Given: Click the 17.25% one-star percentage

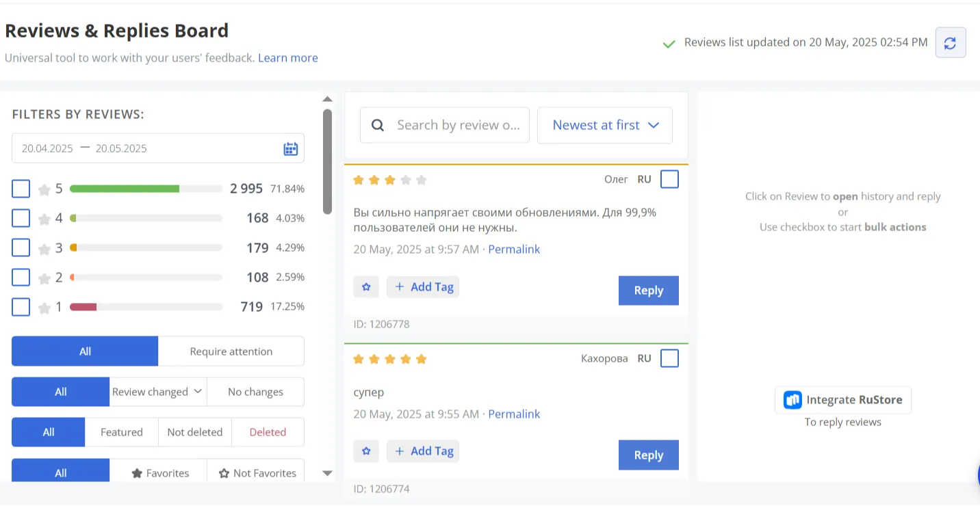Looking at the screenshot, I should (287, 306).
